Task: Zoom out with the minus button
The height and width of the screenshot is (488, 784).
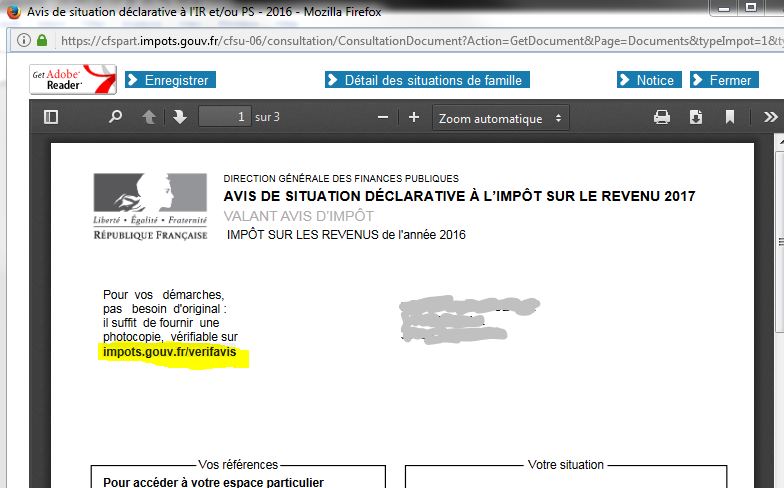Action: pyautogui.click(x=383, y=118)
